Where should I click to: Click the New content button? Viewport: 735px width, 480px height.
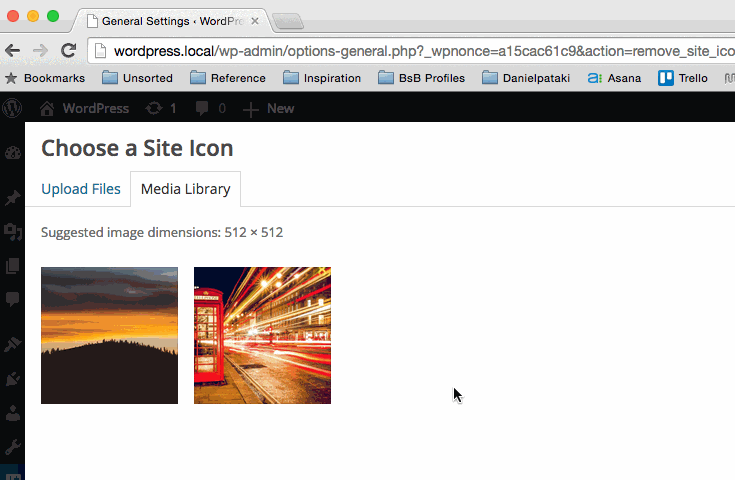click(x=268, y=108)
